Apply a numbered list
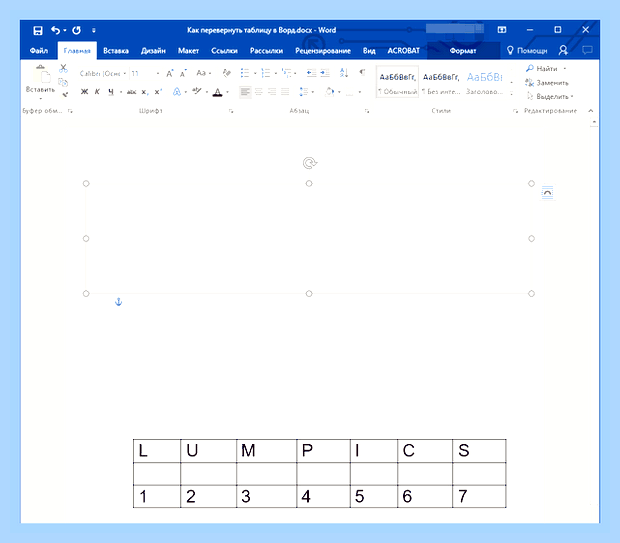 (x=266, y=73)
